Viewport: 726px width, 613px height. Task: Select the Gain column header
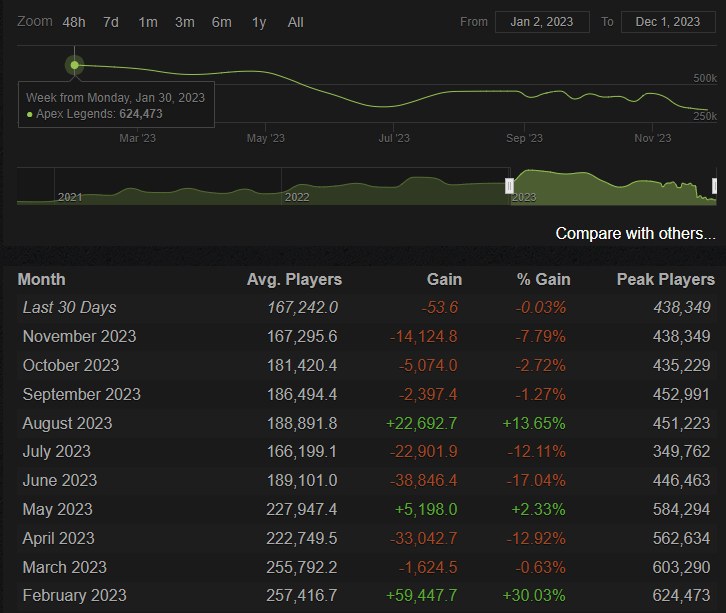444,280
